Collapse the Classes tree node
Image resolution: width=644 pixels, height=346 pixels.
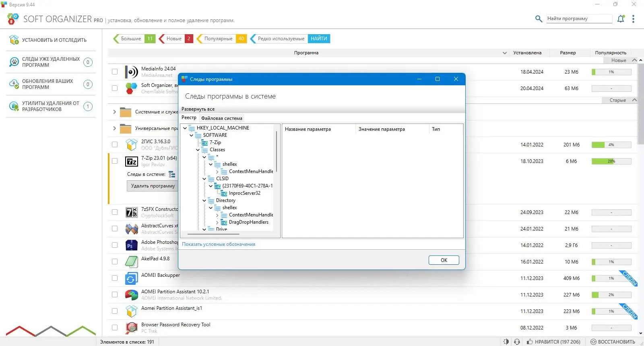click(x=198, y=150)
